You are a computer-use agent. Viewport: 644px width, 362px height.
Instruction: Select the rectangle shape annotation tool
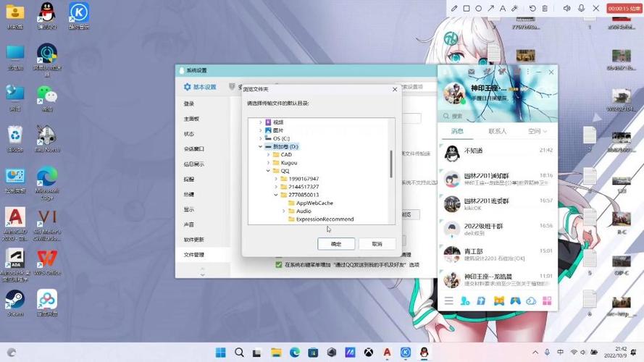tap(467, 8)
